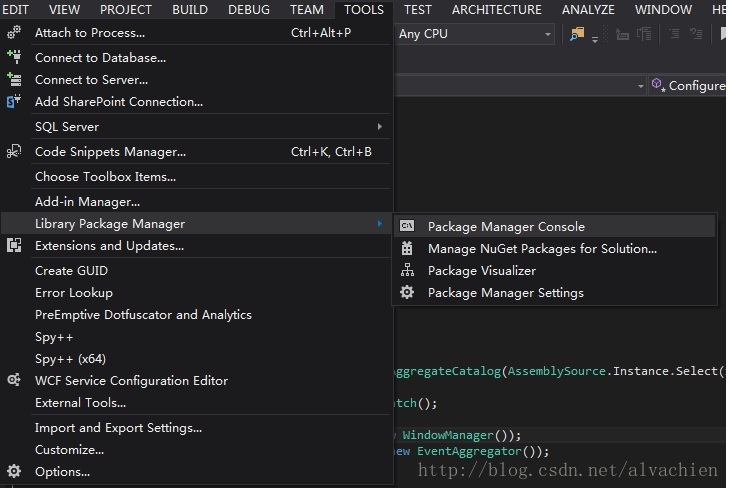Open Code Snippets Manager
729x490 pixels.
pyautogui.click(x=195, y=152)
